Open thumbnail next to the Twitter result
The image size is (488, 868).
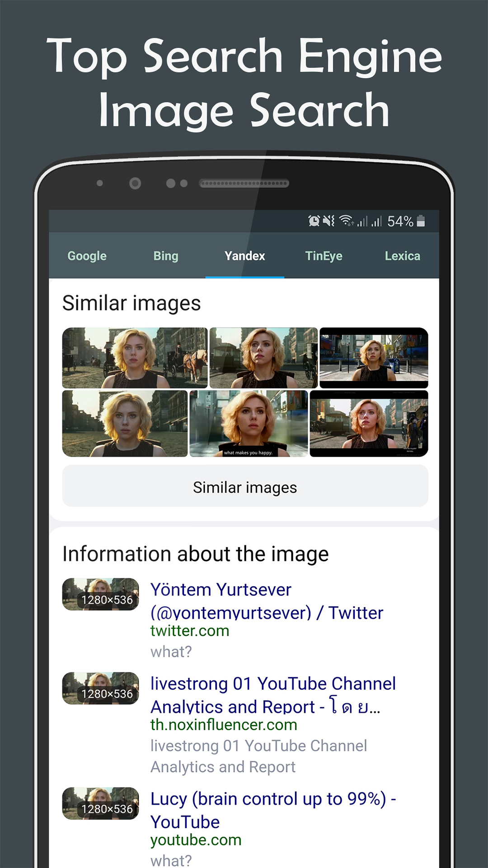(x=100, y=594)
